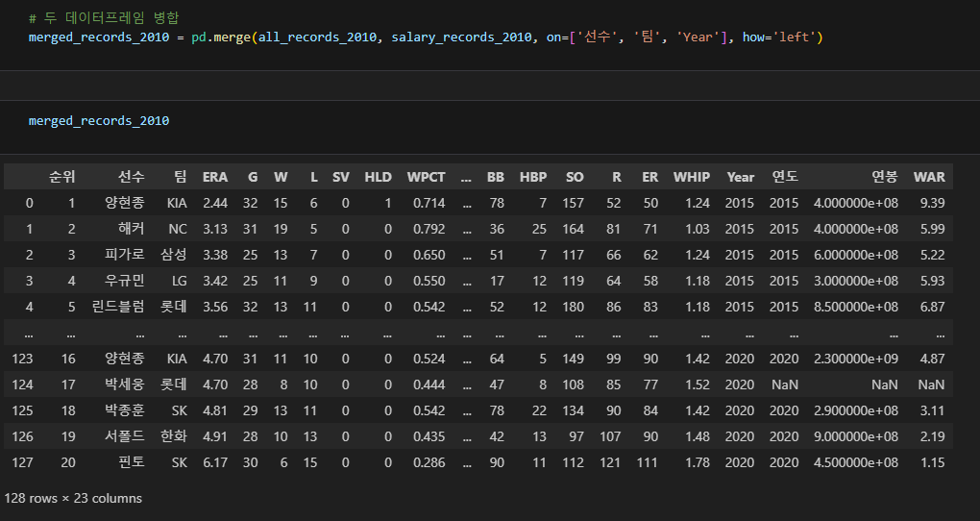Click row index 127
This screenshot has height=521, width=980.
pos(22,462)
